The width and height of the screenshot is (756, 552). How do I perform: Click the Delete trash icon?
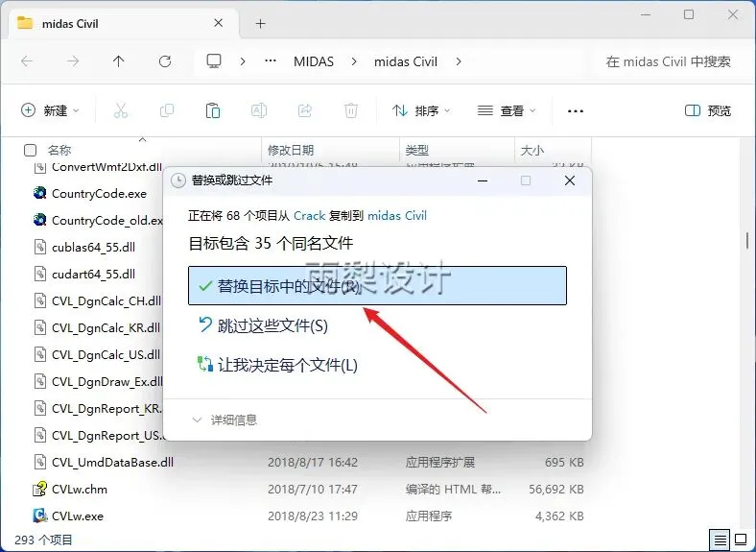351,110
